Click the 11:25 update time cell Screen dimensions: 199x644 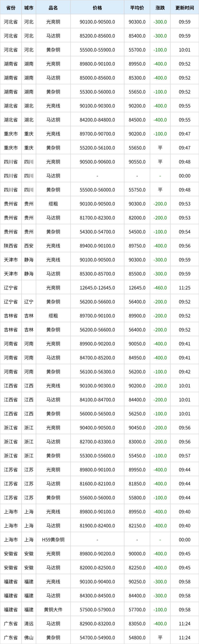coord(184,288)
